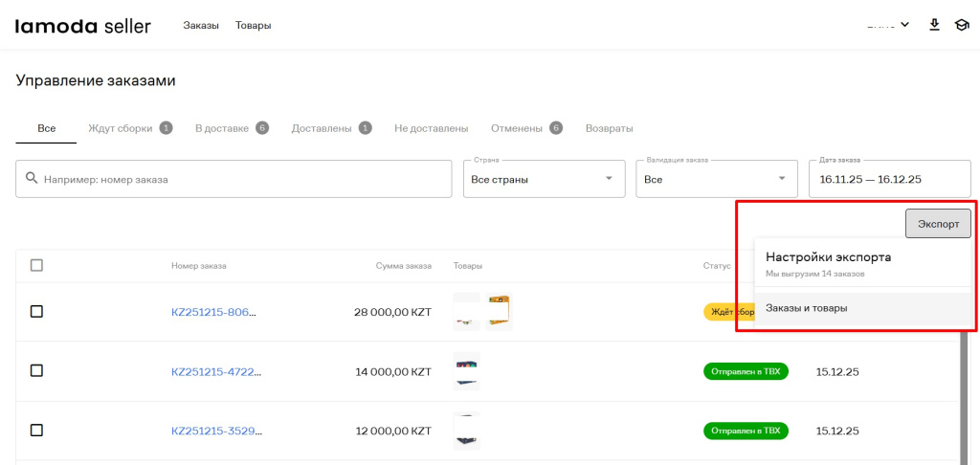The width and height of the screenshot is (980, 465).
Task: Expand the account dropdown chevron in header
Action: click(904, 25)
